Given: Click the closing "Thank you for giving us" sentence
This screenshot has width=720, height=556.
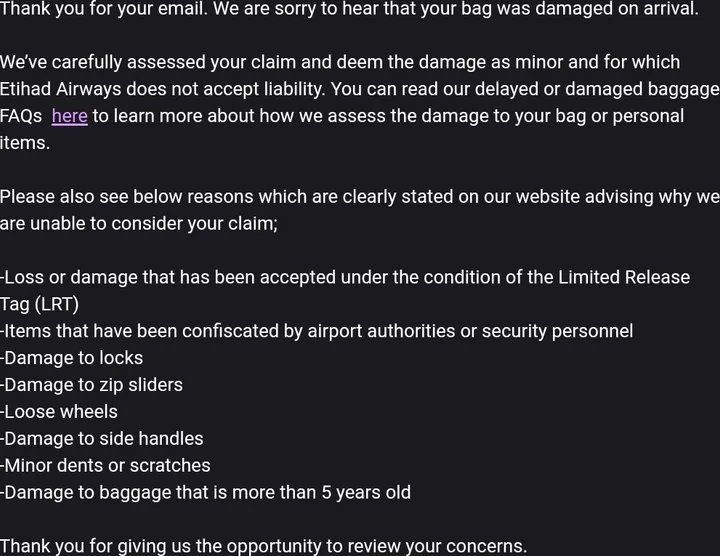Looking at the screenshot, I should coord(262,546).
